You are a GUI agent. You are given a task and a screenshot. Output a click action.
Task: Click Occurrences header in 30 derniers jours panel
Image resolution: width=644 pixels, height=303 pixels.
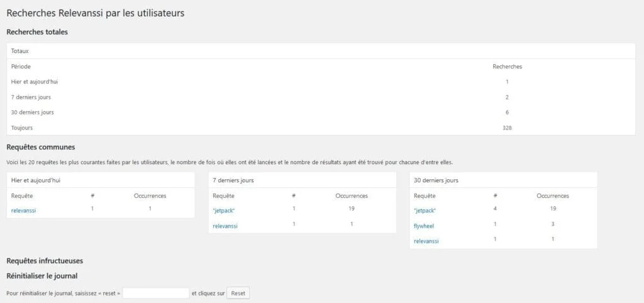coord(552,196)
